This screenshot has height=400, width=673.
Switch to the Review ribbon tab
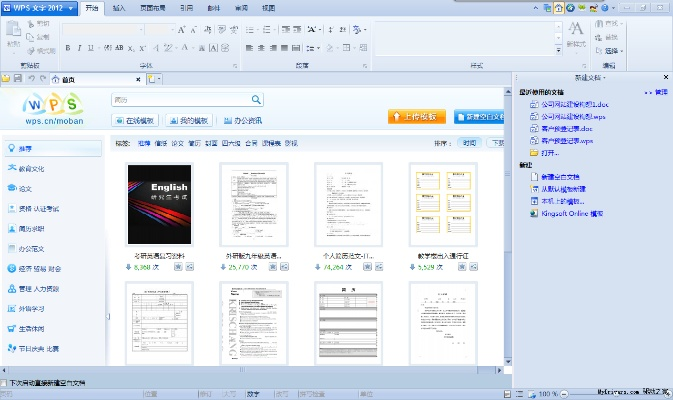241,8
